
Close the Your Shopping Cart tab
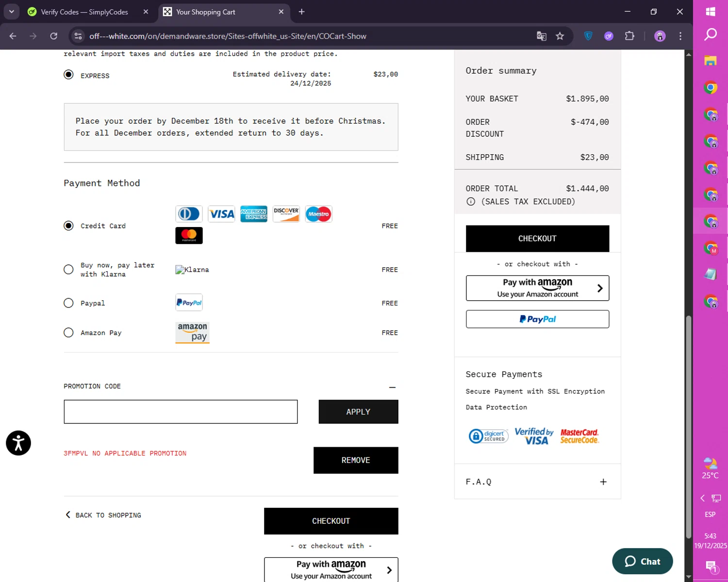281,12
